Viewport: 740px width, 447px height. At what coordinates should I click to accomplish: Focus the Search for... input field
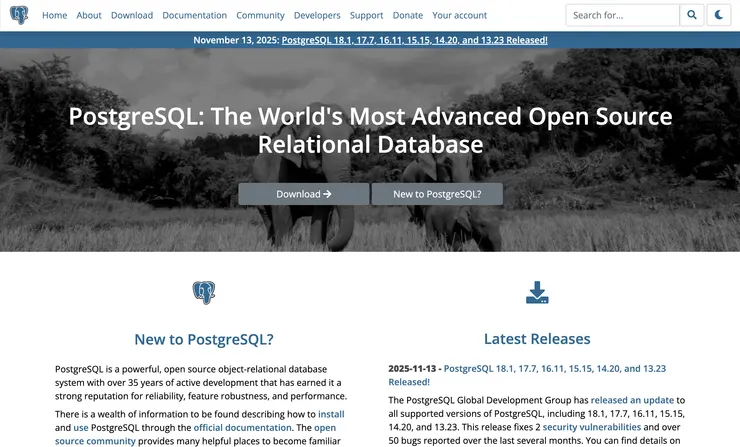[622, 15]
